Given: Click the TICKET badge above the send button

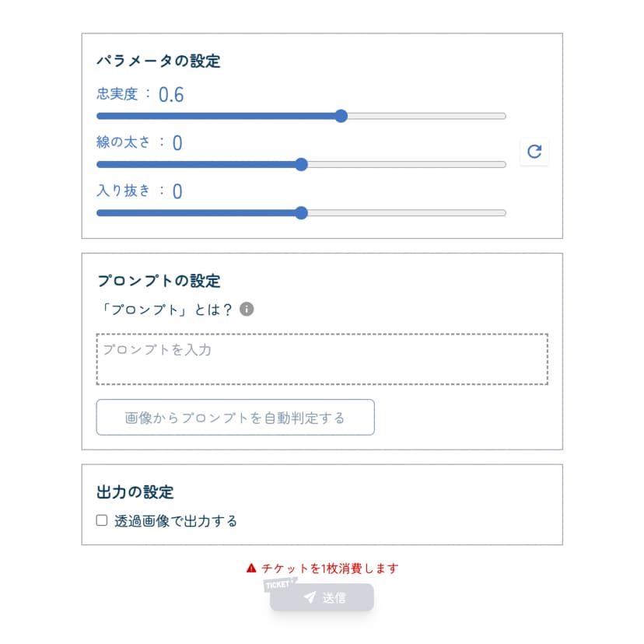Looking at the screenshot, I should 278,585.
